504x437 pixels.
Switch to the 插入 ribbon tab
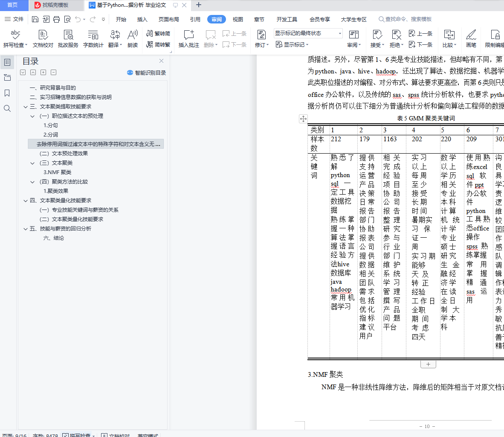142,19
